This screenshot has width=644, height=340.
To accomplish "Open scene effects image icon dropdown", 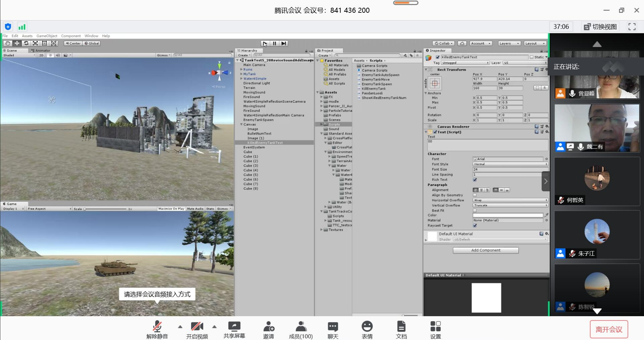I will 67,55.
